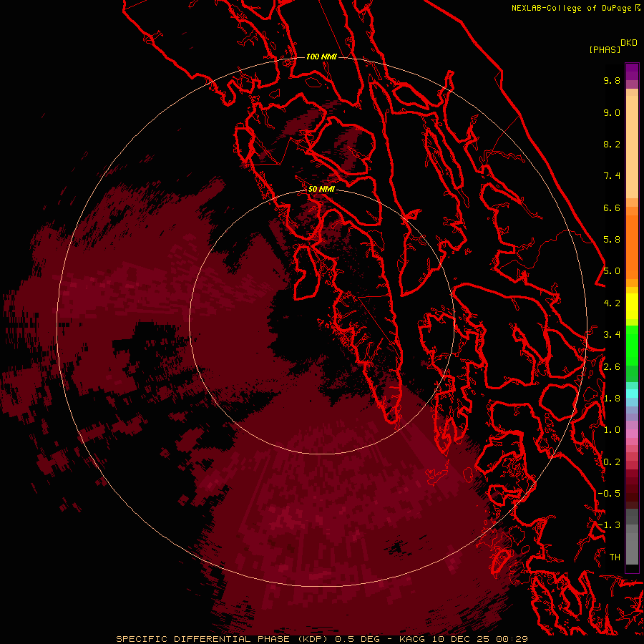Click the 0.5 DEG elevation text

click(357, 639)
